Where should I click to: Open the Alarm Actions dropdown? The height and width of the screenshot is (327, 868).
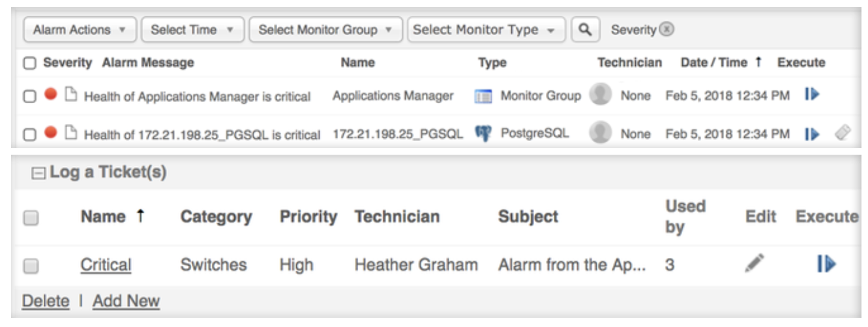(x=80, y=29)
